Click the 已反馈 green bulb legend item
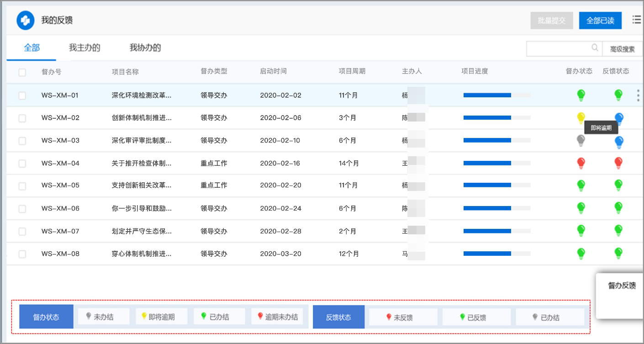 pyautogui.click(x=477, y=317)
